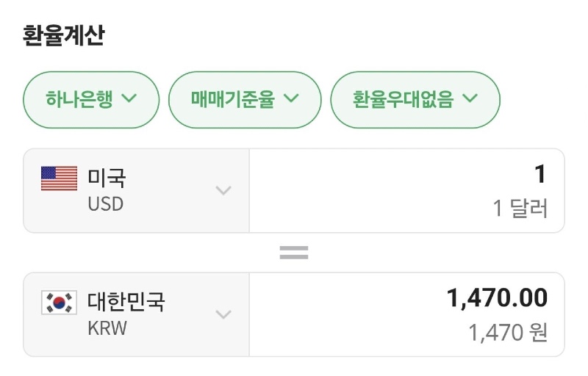Select the 대한민국 country label
This screenshot has width=588, height=376.
pos(126,302)
